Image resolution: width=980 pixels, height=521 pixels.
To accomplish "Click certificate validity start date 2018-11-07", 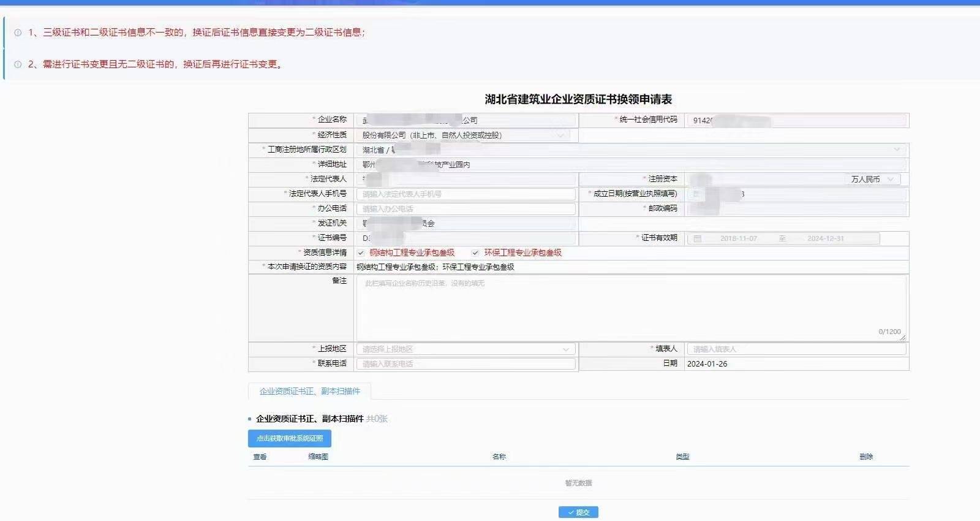I will pyautogui.click(x=739, y=238).
